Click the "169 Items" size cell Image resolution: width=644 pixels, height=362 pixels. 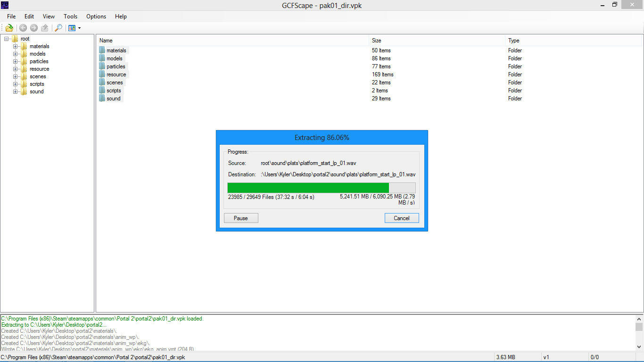coord(383,74)
